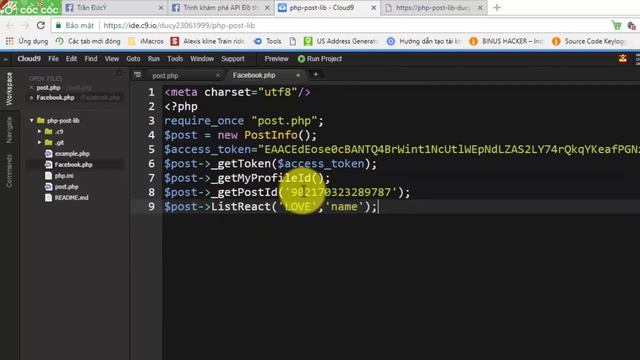Expand the .c9 folder
The height and width of the screenshot is (360, 640).
pyautogui.click(x=40, y=131)
